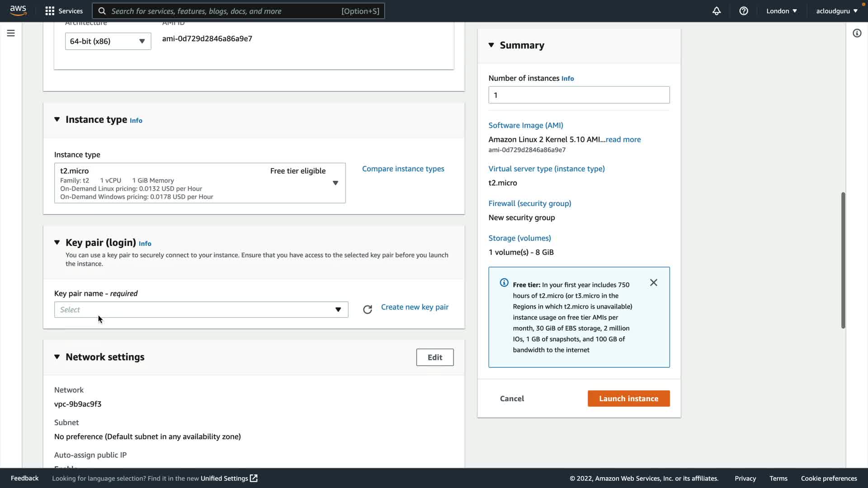The image size is (868, 488).
Task: Open the info panel icon at right
Action: 857,33
